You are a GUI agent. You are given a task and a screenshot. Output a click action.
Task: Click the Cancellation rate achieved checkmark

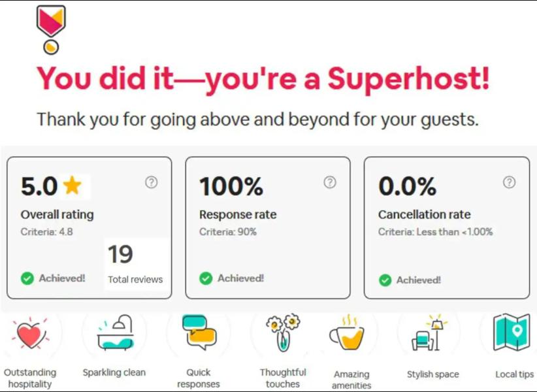pos(385,280)
